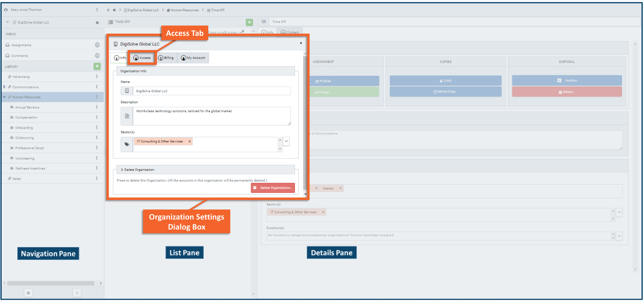Click the organization Name input field
The height and width of the screenshot is (302, 644).
pyautogui.click(x=212, y=91)
